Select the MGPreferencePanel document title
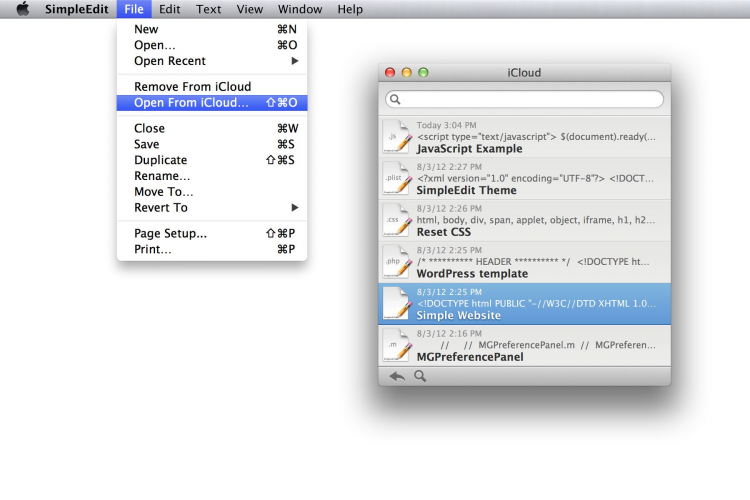 pyautogui.click(x=470, y=357)
